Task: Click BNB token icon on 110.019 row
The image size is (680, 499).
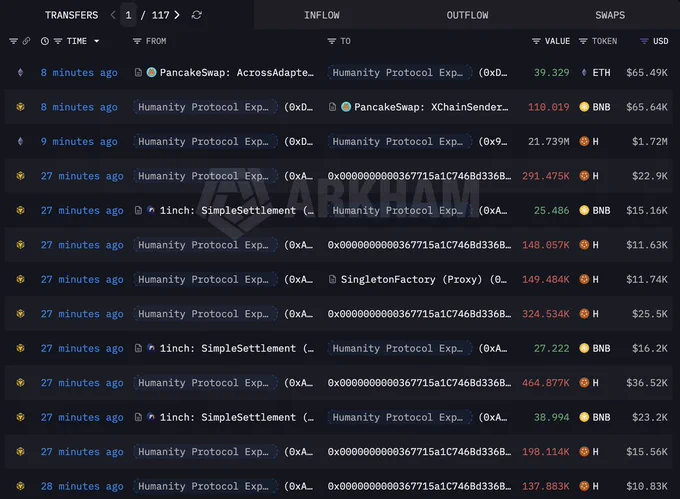Action: tap(584, 107)
